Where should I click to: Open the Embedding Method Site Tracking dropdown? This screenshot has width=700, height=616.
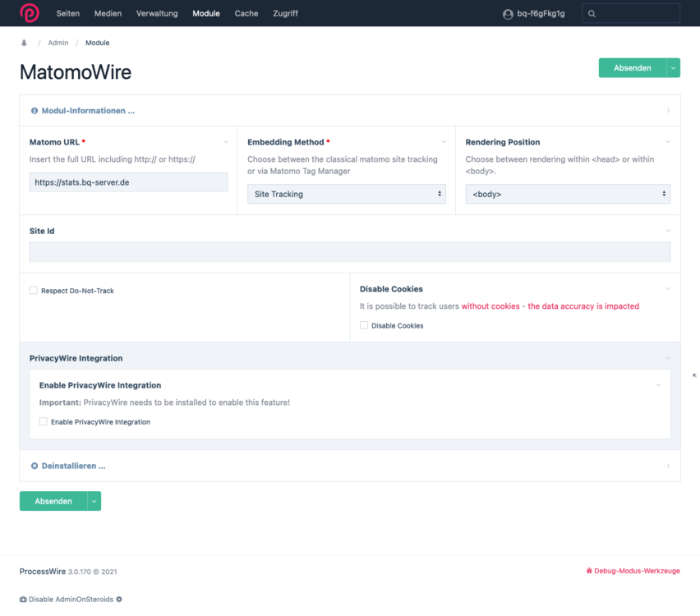(346, 195)
